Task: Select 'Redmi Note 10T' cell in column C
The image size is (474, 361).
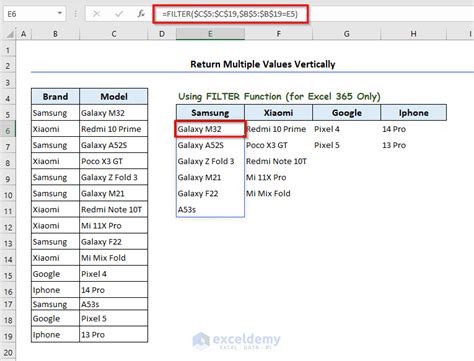Action: pos(114,210)
